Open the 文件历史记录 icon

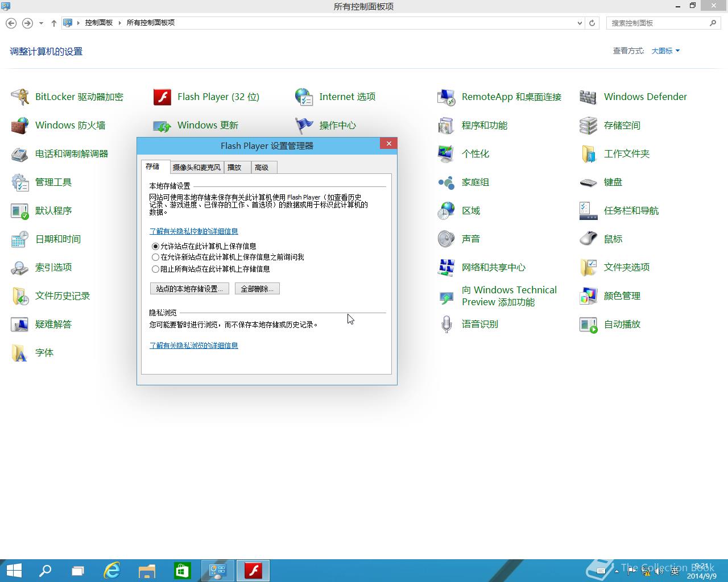pyautogui.click(x=20, y=296)
